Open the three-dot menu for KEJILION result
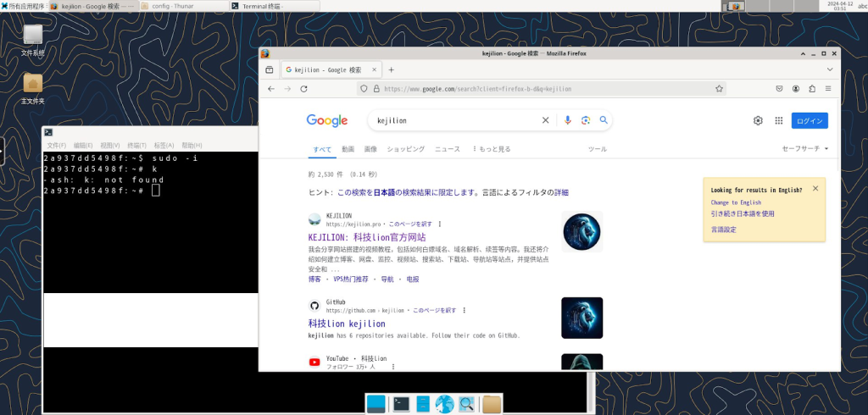This screenshot has height=415, width=868. tap(439, 224)
